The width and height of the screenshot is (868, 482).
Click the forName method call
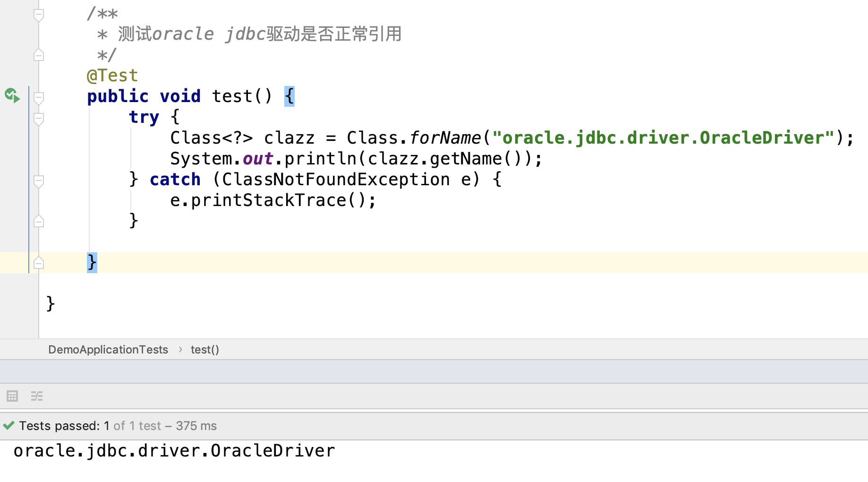pyautogui.click(x=445, y=138)
